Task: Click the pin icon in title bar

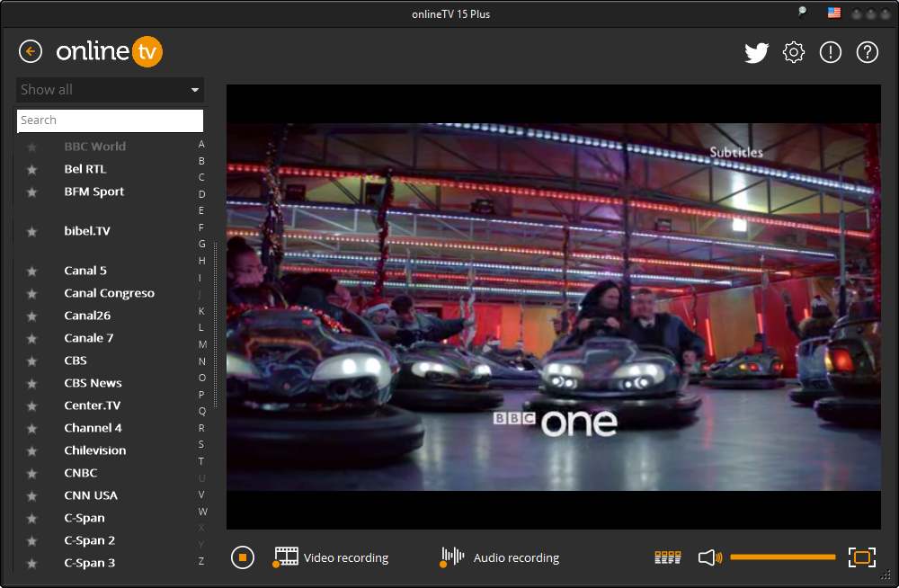Action: point(802,12)
